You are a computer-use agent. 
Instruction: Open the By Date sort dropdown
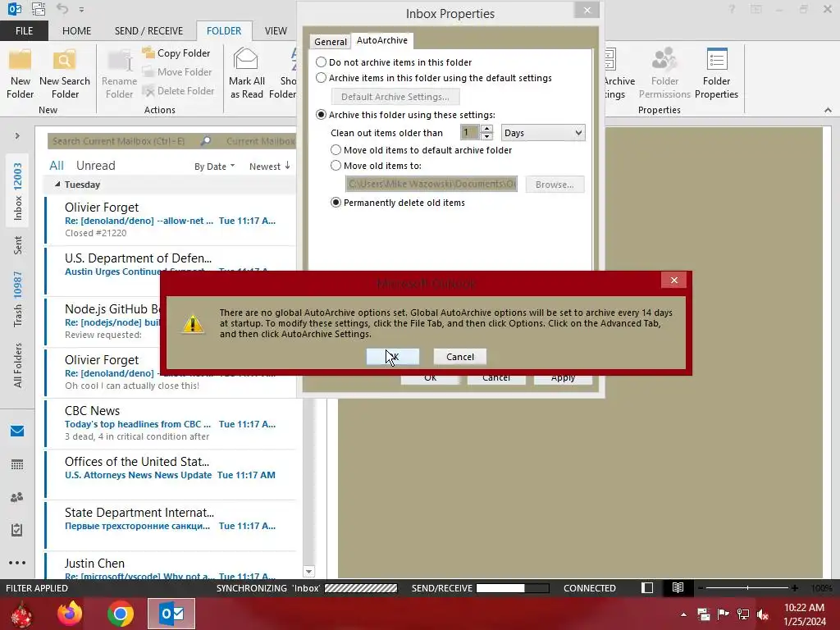coord(214,167)
